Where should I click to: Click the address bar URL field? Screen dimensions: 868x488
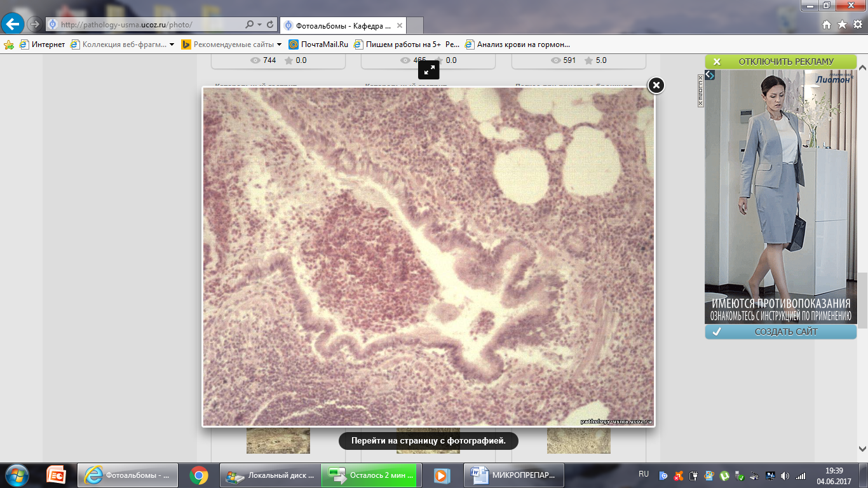coord(145,25)
